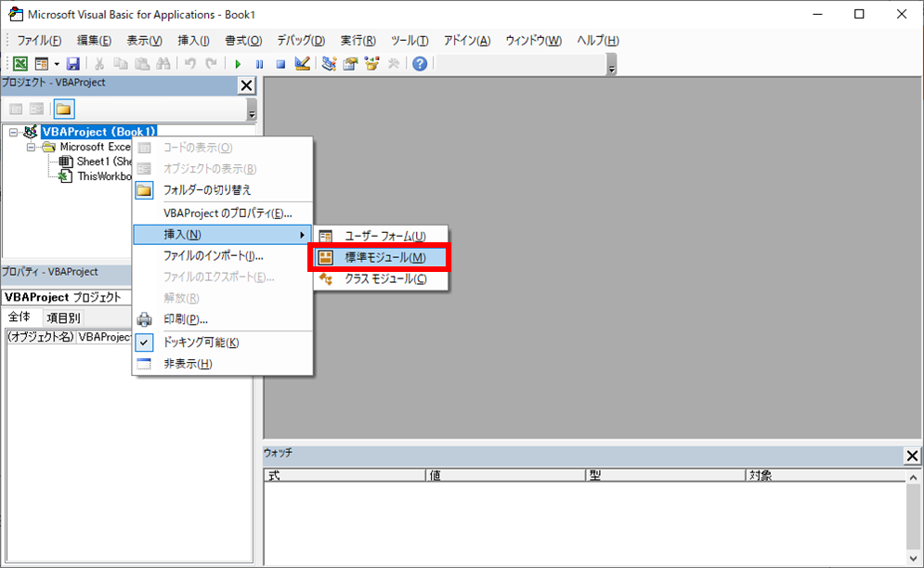Choose フォルダーの切り替え in context menu

[223, 190]
